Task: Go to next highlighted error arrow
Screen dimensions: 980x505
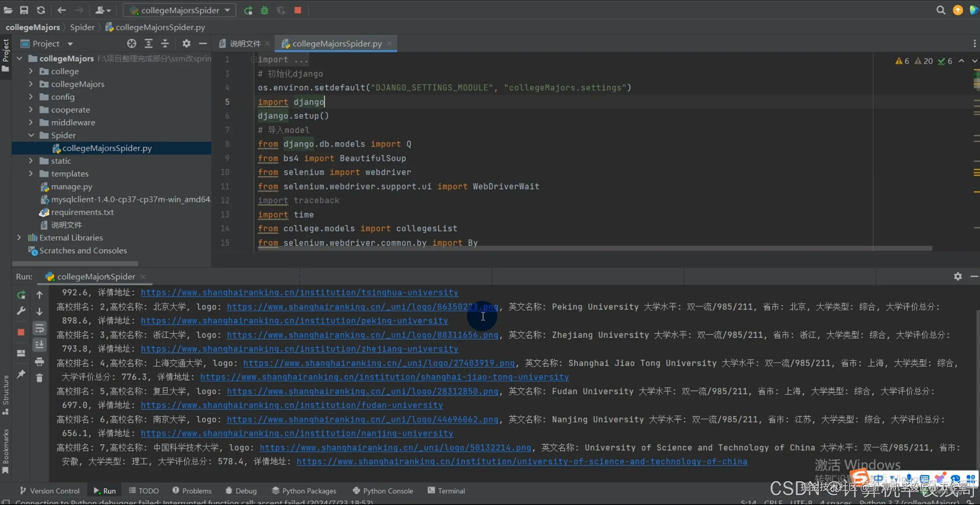Action: click(x=974, y=61)
